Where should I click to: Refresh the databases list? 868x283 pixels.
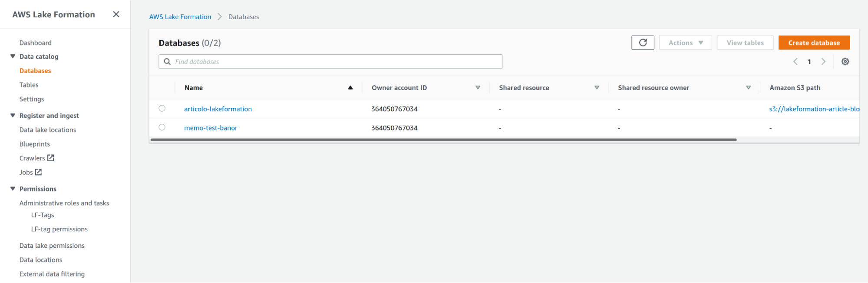[x=643, y=43]
